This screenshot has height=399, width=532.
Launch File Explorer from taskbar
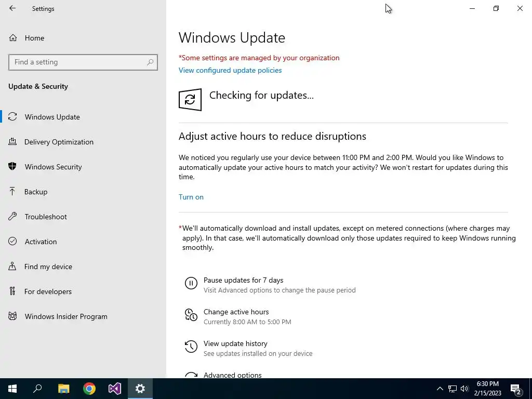coord(63,389)
